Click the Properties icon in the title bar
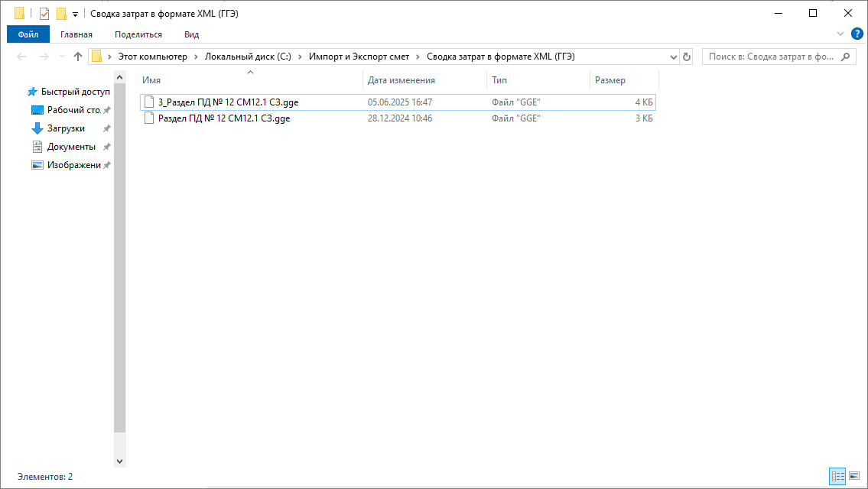This screenshot has width=868, height=489. [44, 14]
